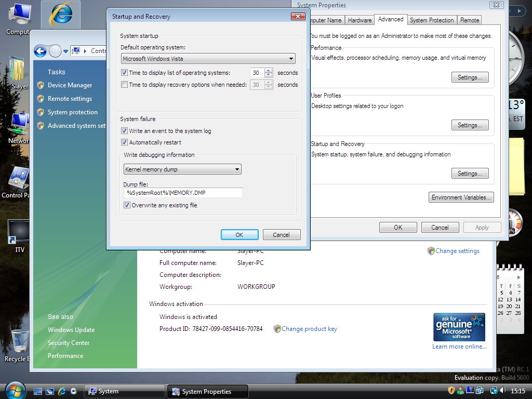The image size is (532, 399).
Task: Click OK in Startup and Recovery dialog
Action: [x=239, y=234]
